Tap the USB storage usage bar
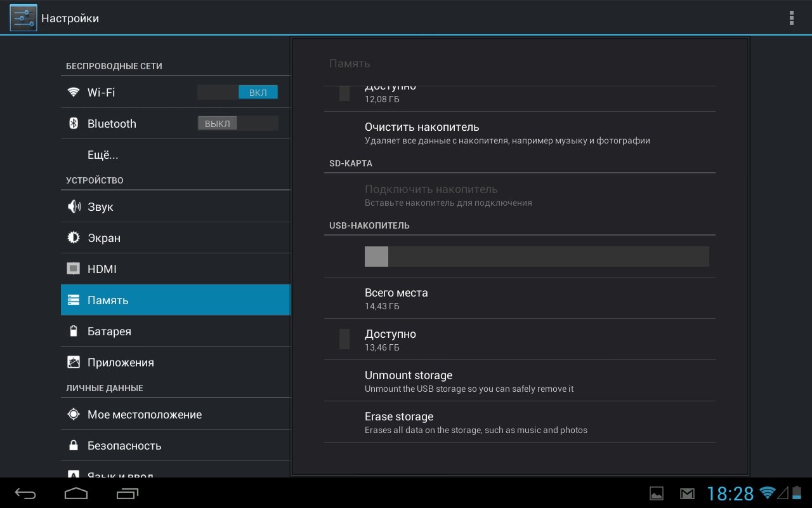 [536, 257]
